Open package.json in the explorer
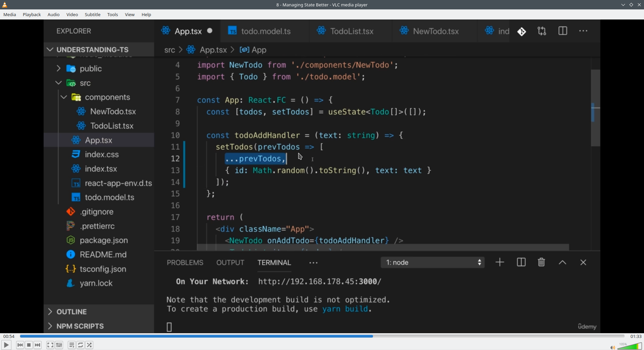The image size is (644, 350). 99,240
